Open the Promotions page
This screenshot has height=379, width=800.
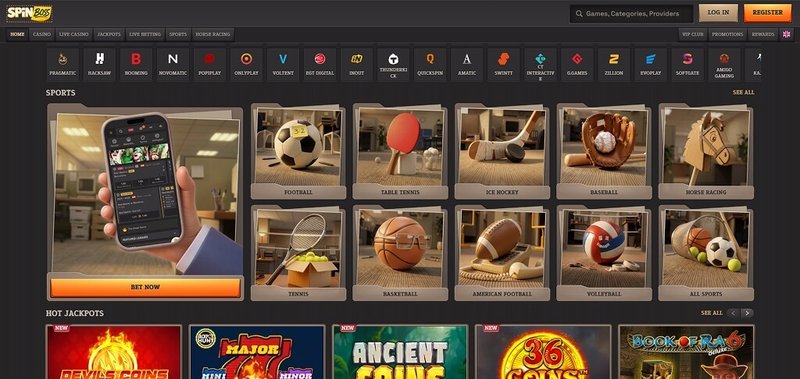(728, 34)
